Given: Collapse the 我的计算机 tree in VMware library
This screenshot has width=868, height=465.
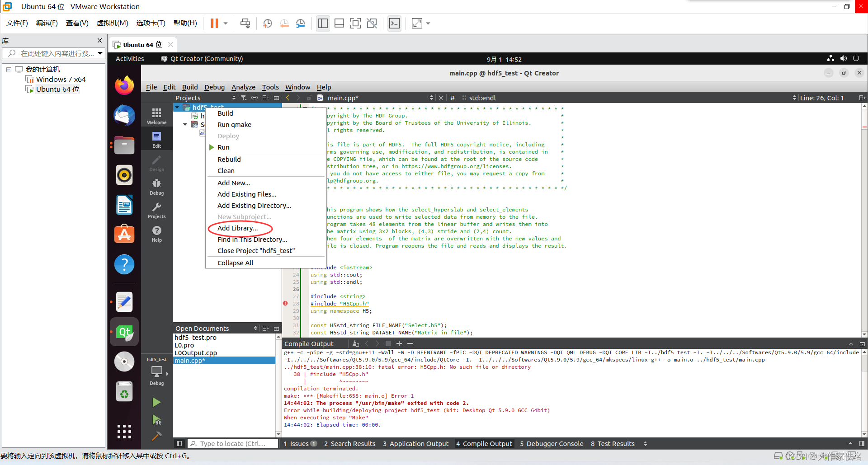Looking at the screenshot, I should tap(9, 69).
